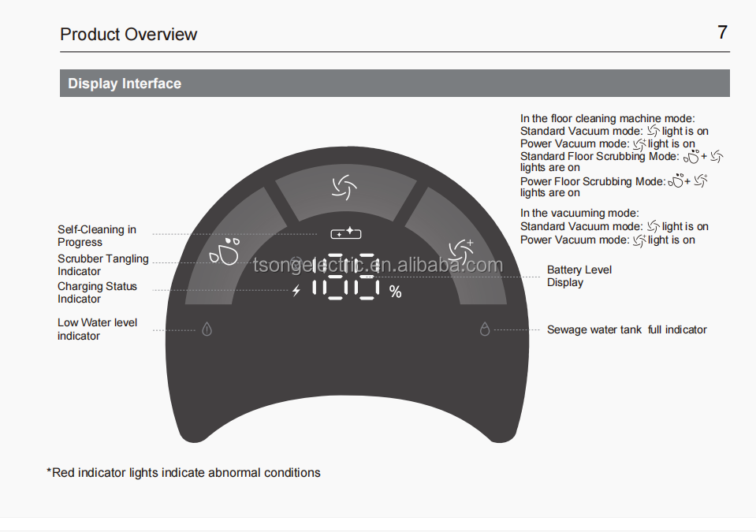Click the Self-Cleaning in Progress label
Image resolution: width=756 pixels, height=532 pixels.
[x=97, y=236]
